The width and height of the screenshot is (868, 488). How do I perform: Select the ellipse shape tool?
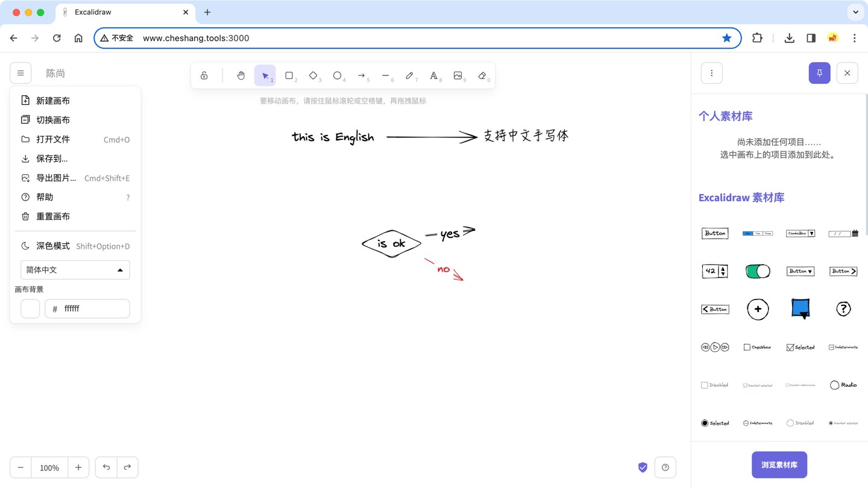[x=338, y=75]
